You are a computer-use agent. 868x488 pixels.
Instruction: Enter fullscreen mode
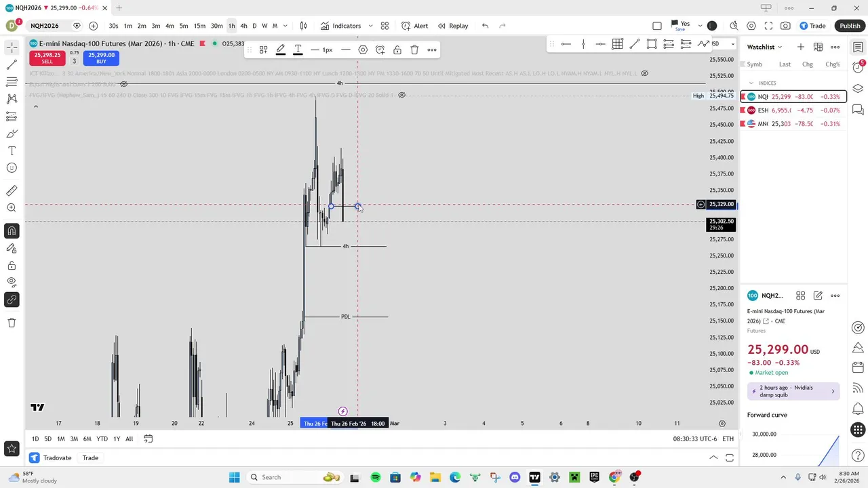click(768, 26)
